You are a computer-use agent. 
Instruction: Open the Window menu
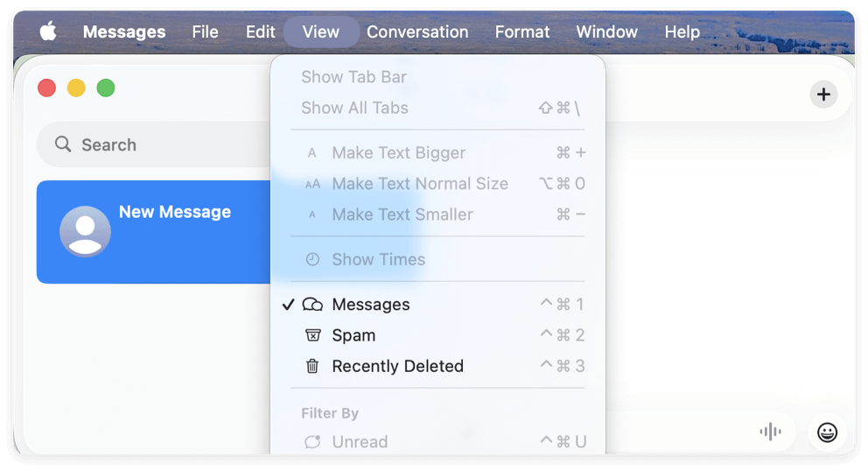point(606,32)
